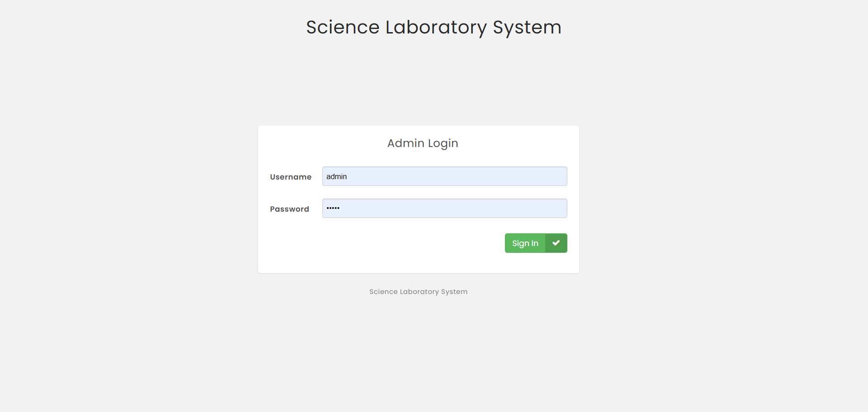Image resolution: width=868 pixels, height=412 pixels.
Task: Select the typed text 'admin' in Username
Action: coord(336,176)
